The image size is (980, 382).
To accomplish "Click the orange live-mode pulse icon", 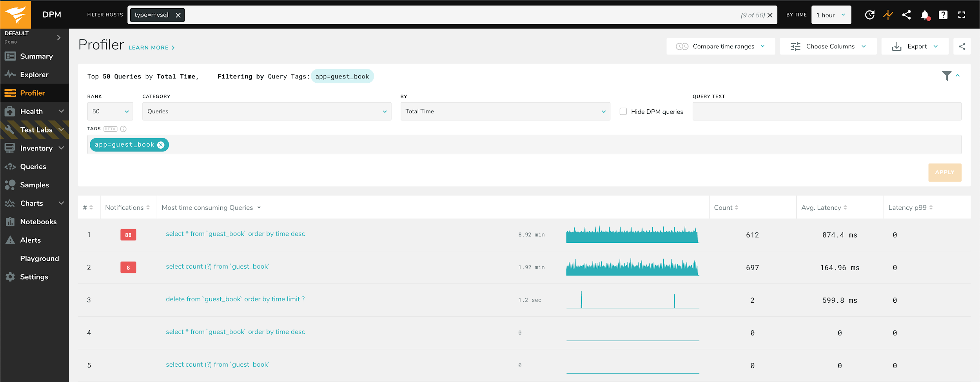I will point(888,15).
